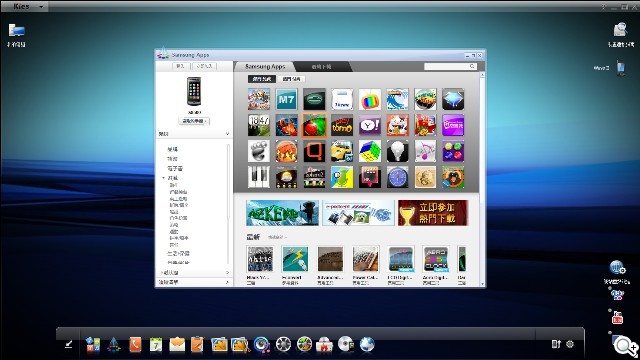Select the phone device image in sidebar
Viewport: 640px width, 360px height.
pos(194,91)
